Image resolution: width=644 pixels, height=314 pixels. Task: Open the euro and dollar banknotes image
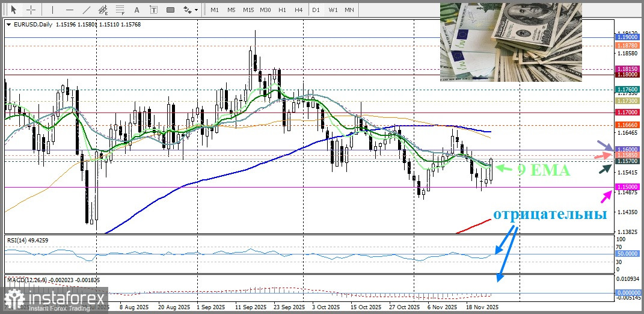tap(511, 42)
